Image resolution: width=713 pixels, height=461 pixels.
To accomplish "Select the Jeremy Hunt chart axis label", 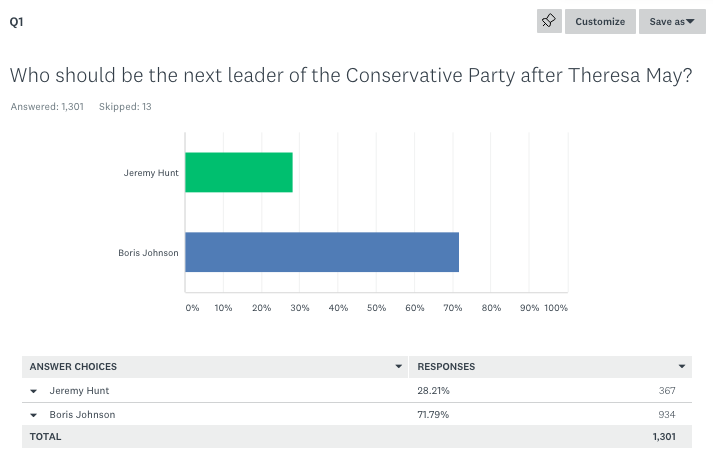I will coord(151,172).
